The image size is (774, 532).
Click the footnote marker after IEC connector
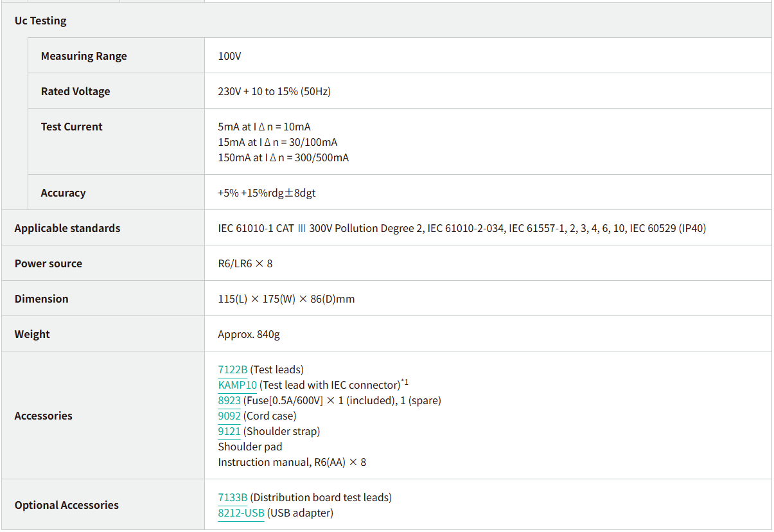click(405, 383)
